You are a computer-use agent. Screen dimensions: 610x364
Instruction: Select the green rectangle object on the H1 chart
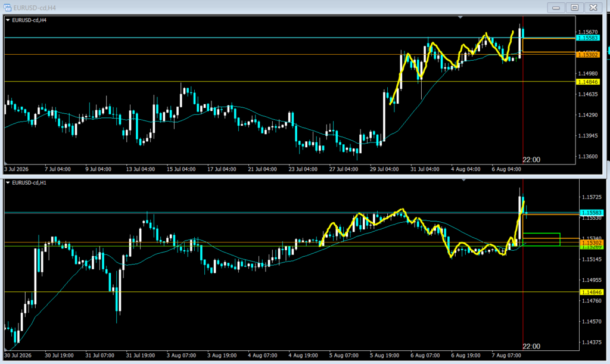(541, 239)
